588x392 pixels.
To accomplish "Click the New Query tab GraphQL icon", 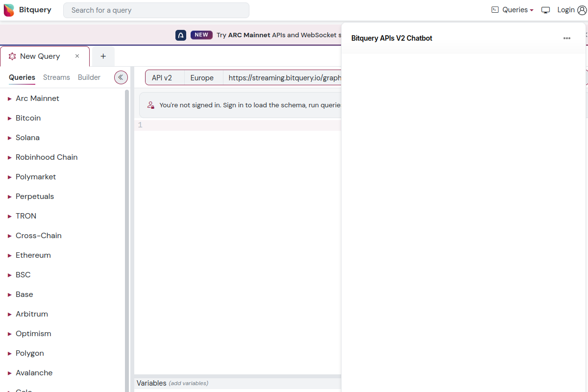I will click(x=12, y=56).
